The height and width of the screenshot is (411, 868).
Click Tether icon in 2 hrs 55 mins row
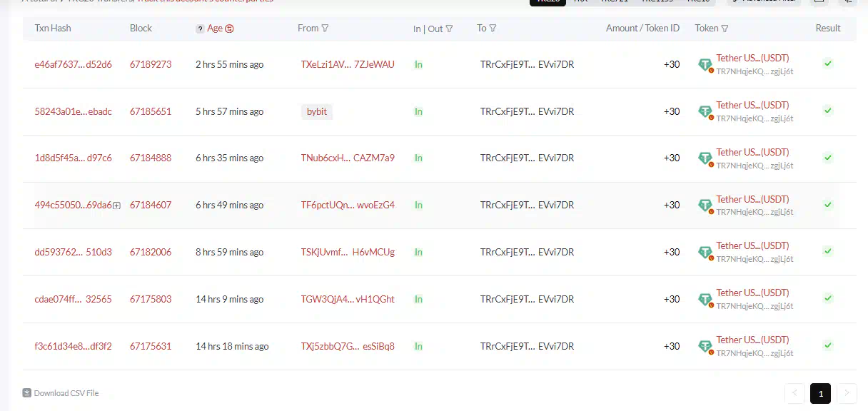click(705, 65)
